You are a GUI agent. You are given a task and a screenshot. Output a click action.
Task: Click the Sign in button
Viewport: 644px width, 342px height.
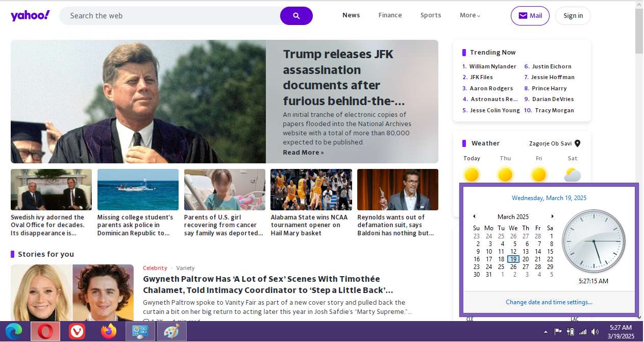pos(573,16)
